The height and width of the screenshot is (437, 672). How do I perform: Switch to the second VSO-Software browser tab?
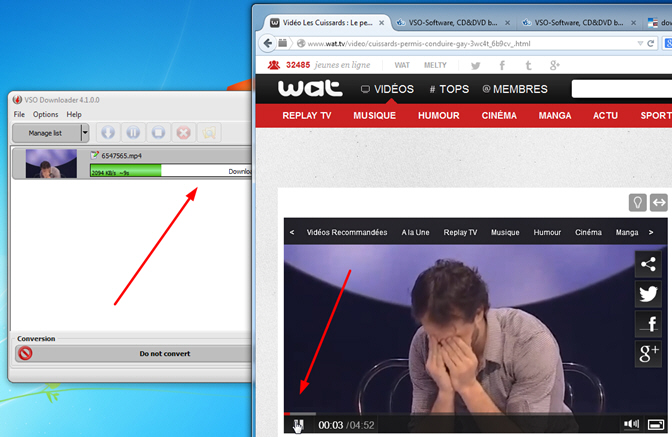click(x=579, y=23)
